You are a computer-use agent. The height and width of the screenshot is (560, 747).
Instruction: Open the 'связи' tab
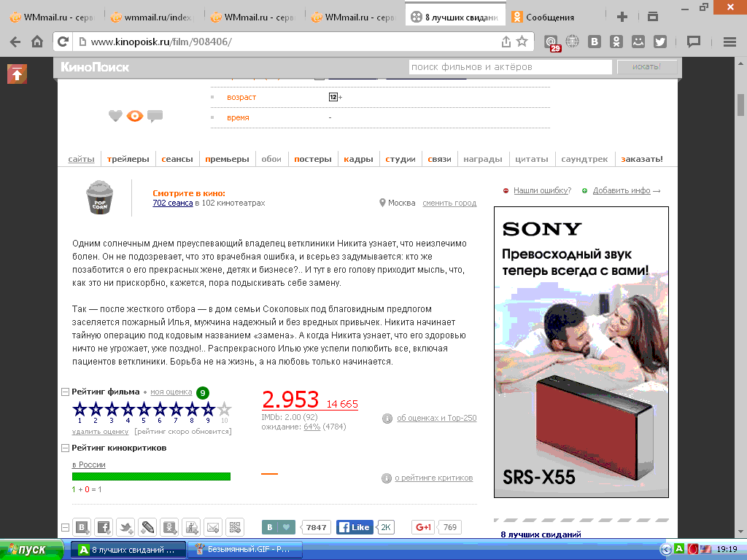[x=439, y=159]
